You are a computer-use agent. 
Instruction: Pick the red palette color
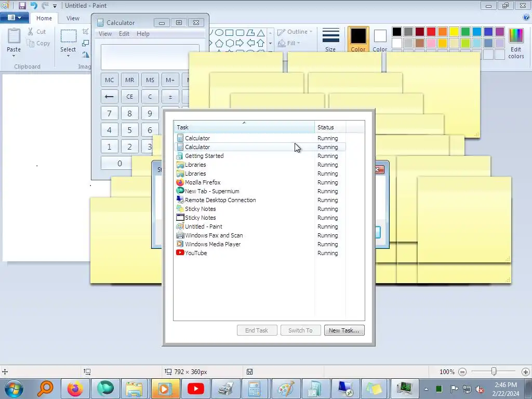[x=431, y=32]
